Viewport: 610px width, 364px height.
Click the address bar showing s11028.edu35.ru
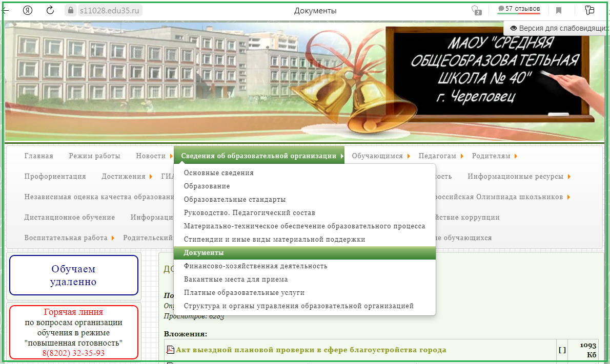[x=110, y=10]
